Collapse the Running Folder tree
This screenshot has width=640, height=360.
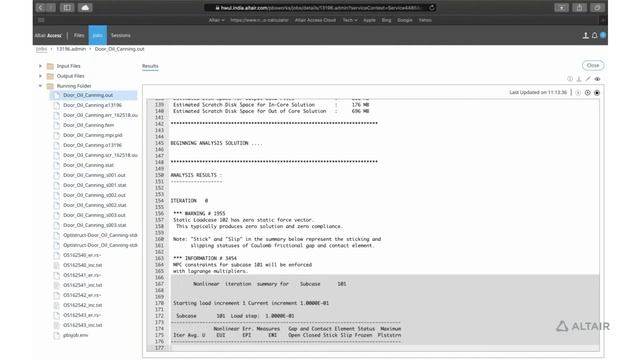pyautogui.click(x=40, y=86)
